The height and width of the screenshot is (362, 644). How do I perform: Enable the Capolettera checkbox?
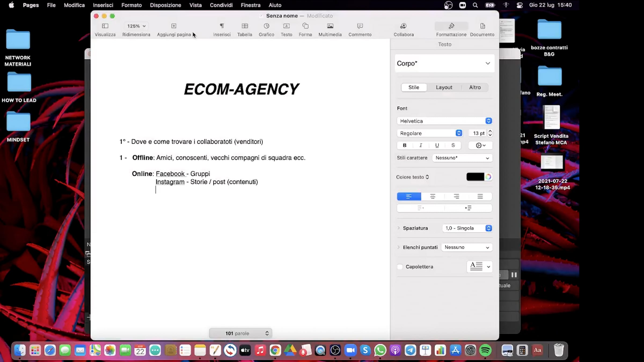pyautogui.click(x=400, y=267)
